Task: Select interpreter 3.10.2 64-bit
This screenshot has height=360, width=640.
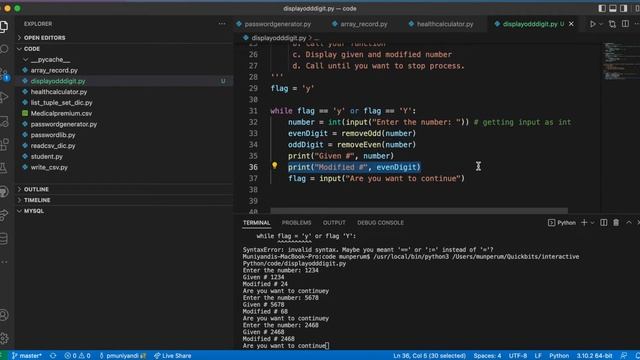Action: [594, 356]
